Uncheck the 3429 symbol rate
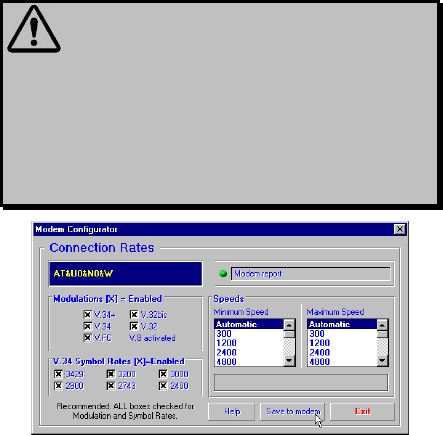 click(x=58, y=374)
